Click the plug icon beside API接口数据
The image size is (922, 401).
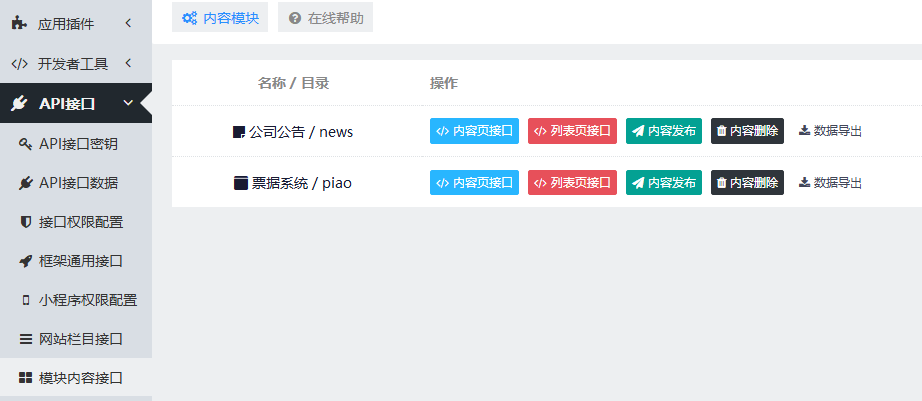[26, 183]
